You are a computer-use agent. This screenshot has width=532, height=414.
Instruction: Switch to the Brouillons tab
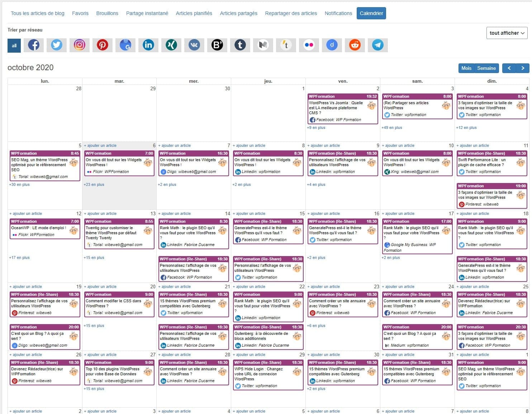(107, 13)
